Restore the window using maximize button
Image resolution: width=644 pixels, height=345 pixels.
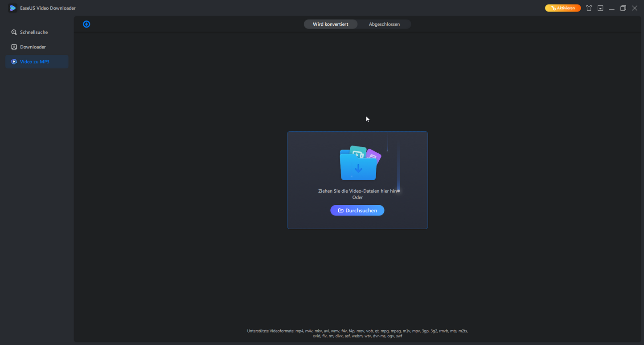pyautogui.click(x=623, y=8)
